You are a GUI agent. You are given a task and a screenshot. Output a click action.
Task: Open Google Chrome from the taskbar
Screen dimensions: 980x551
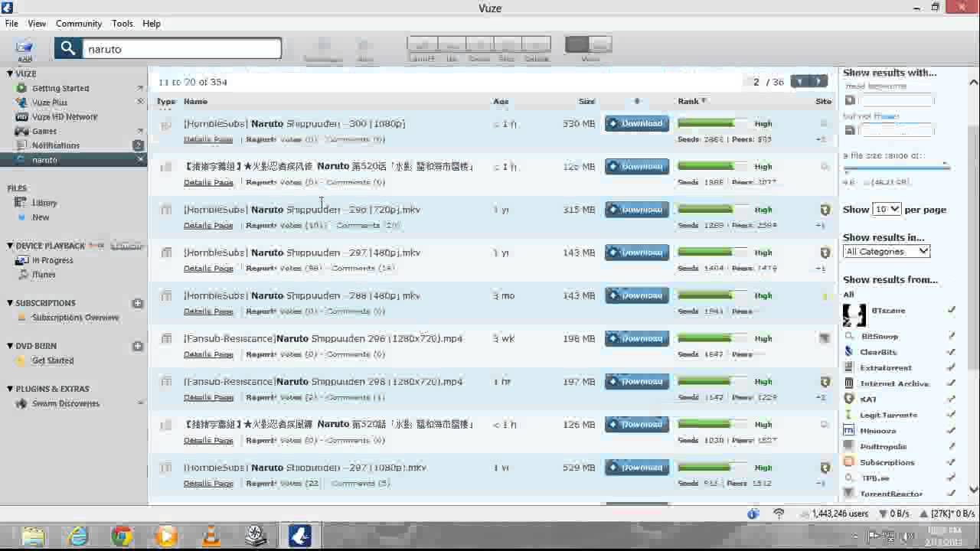(122, 536)
